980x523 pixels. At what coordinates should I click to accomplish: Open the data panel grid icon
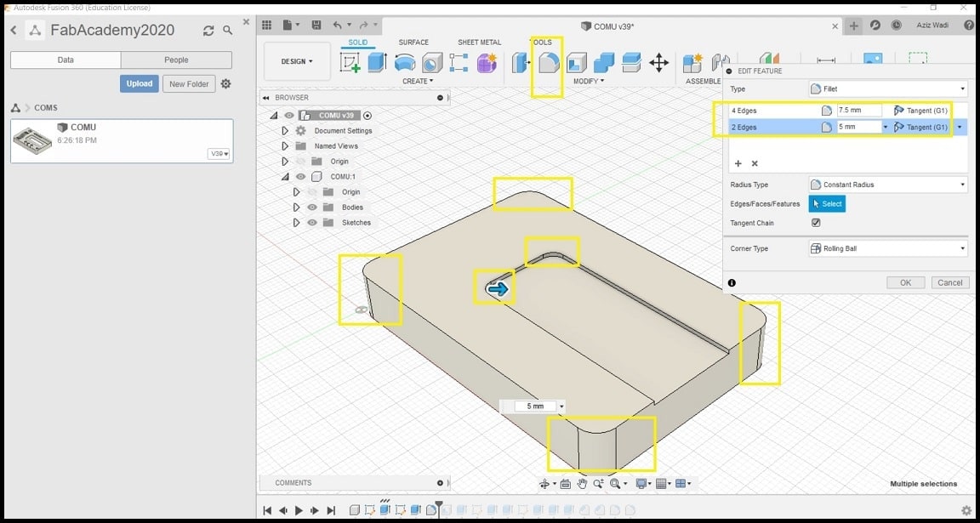[267, 25]
